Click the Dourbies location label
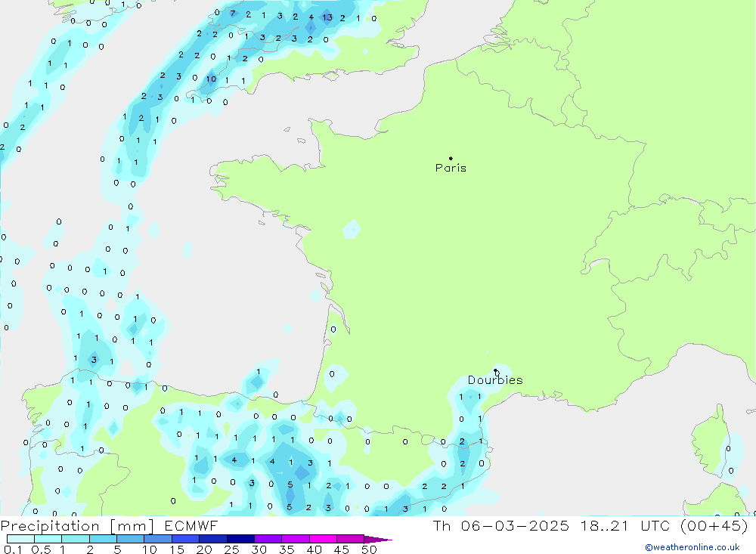Screen dimensions: 756x554 click(495, 380)
